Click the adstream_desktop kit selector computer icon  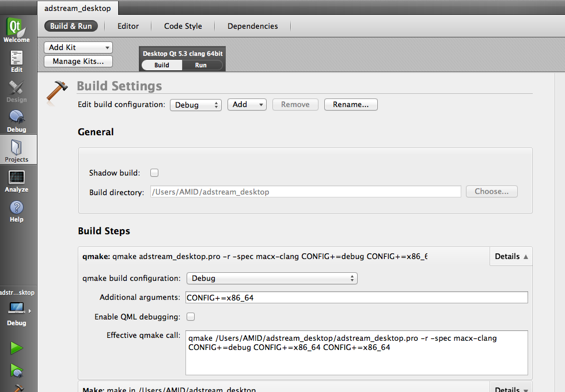[17, 309]
